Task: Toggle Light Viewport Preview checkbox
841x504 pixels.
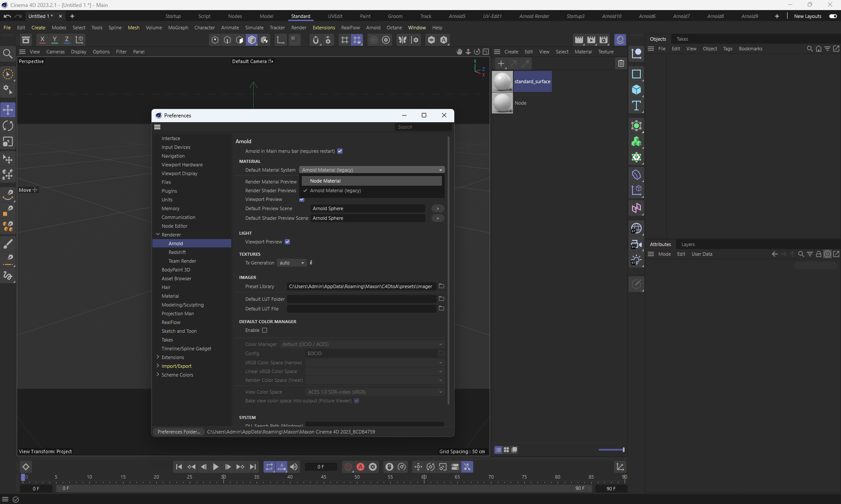Action: click(x=287, y=242)
